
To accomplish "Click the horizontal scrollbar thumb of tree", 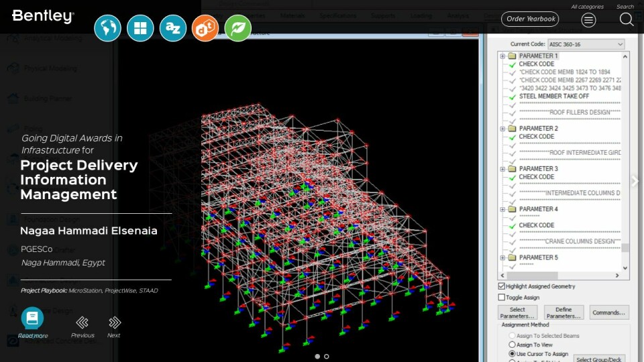I will (x=531, y=276).
